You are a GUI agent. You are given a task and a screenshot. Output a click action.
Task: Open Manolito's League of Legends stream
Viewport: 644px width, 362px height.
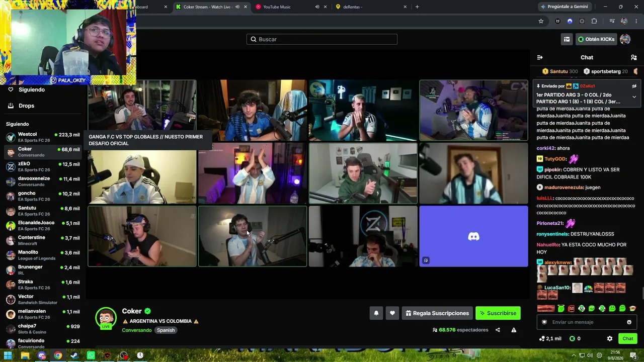pyautogui.click(x=43, y=255)
